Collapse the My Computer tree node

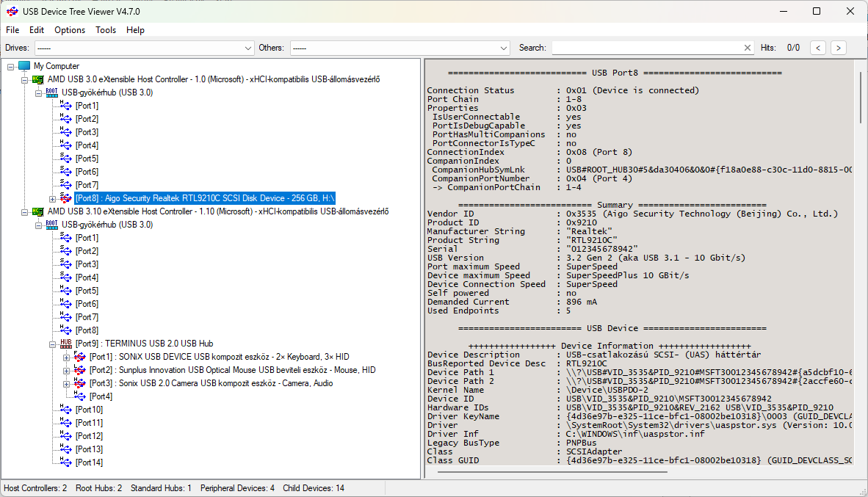coord(10,66)
